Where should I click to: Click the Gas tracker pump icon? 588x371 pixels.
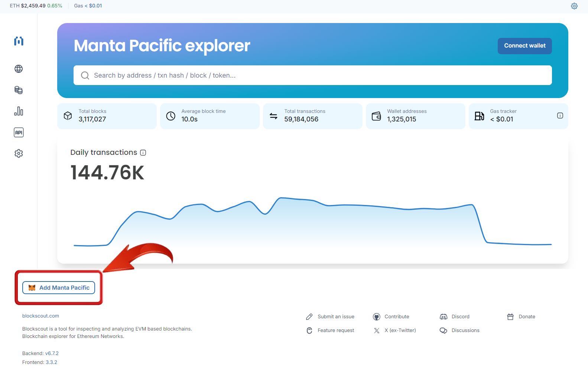click(x=479, y=116)
